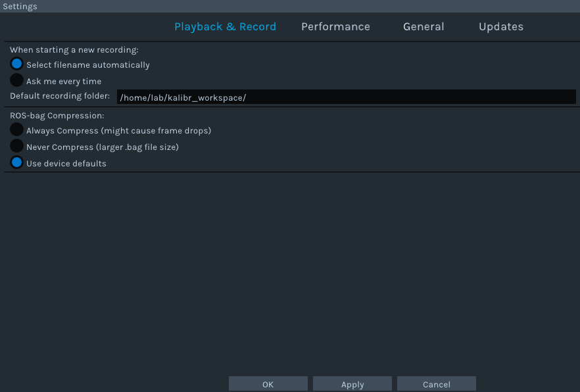
Task: Choose the Ask me every time option
Action: coord(16,80)
